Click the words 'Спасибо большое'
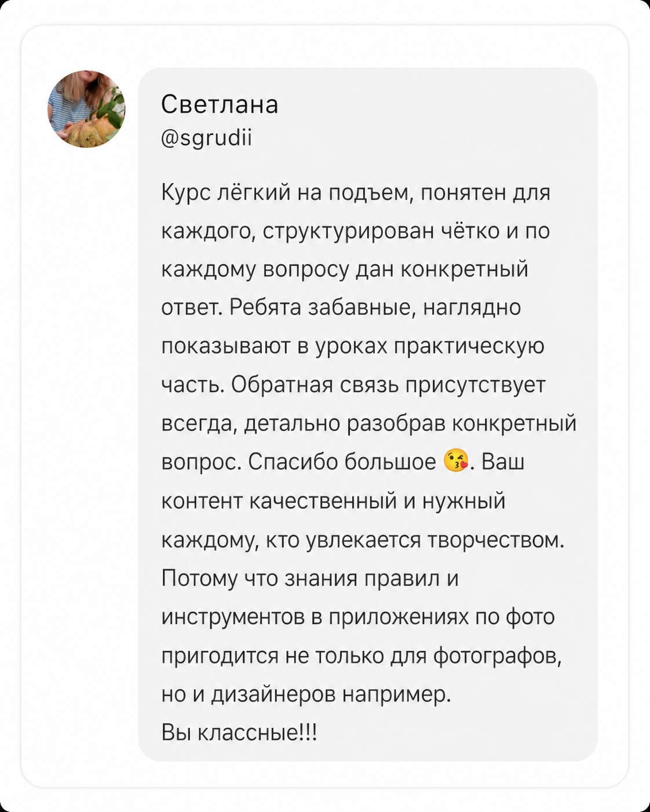This screenshot has height=812, width=650. click(342, 462)
